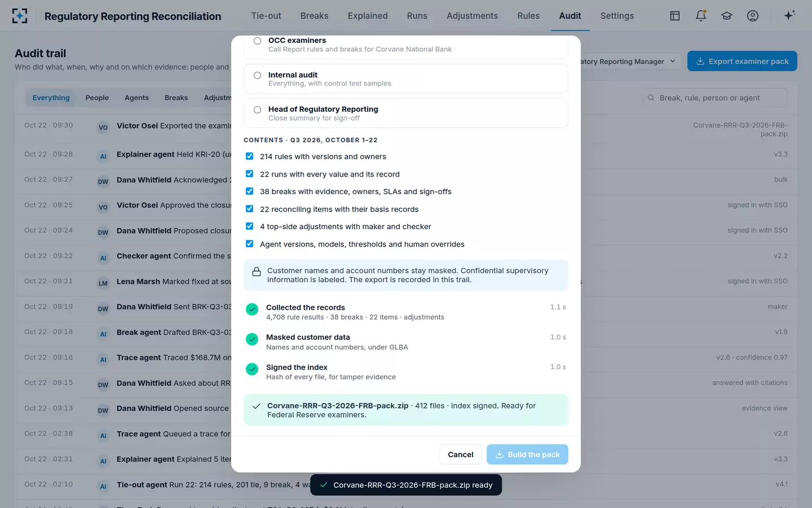The height and width of the screenshot is (508, 812).
Task: Switch to the Tie-out tab
Action: tap(266, 16)
